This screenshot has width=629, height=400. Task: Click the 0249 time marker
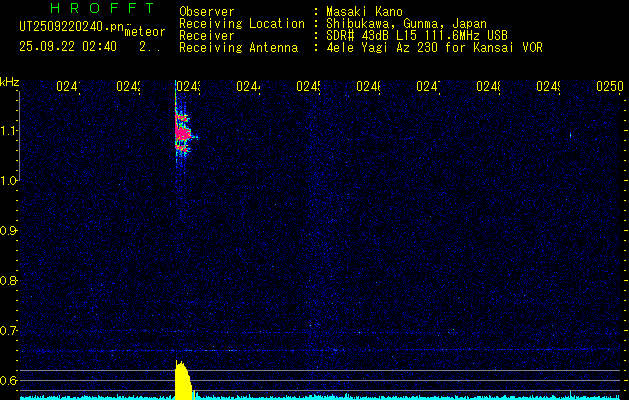click(548, 86)
